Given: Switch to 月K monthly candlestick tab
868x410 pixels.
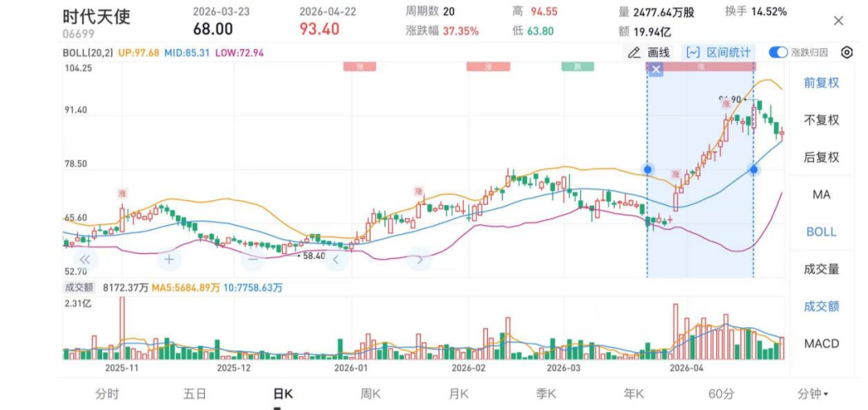Looking at the screenshot, I should pyautogui.click(x=458, y=394).
